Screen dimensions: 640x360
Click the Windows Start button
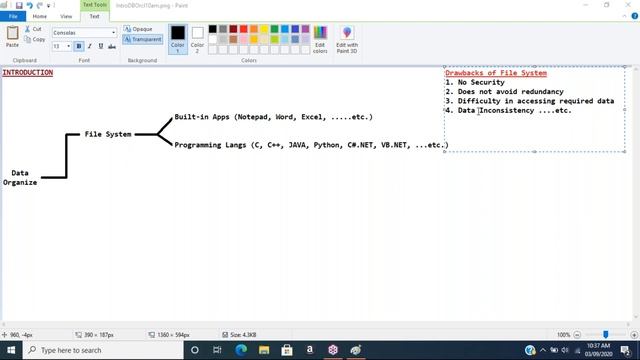click(x=11, y=350)
